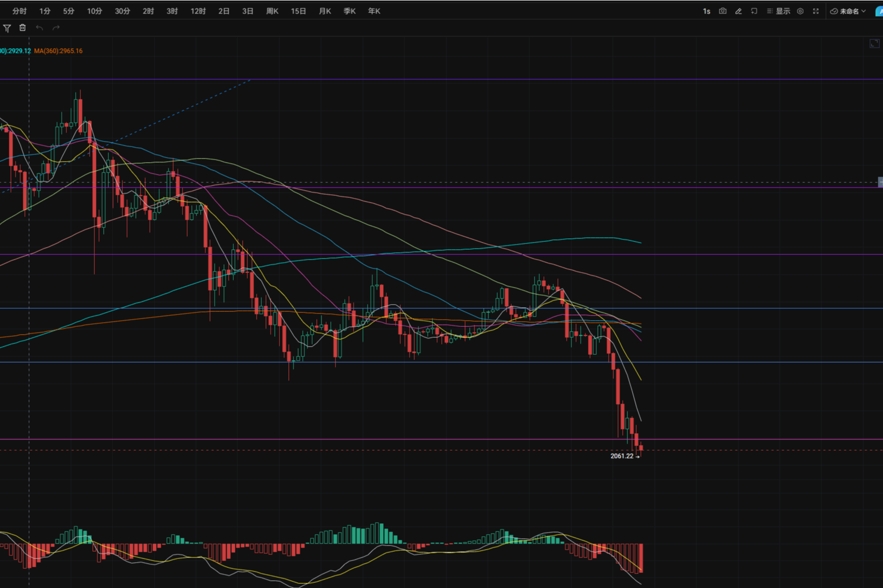Take a chart screenshot with camera icon

pos(722,11)
